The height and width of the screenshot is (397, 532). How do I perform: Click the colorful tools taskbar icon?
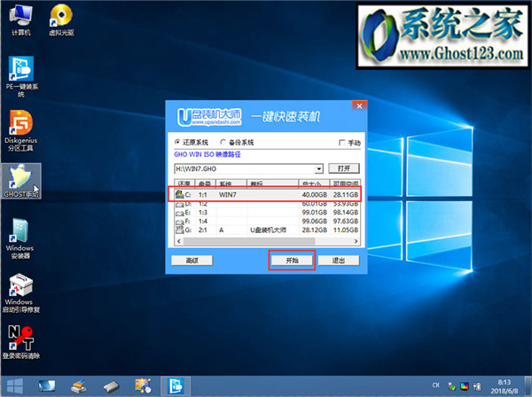click(x=143, y=385)
